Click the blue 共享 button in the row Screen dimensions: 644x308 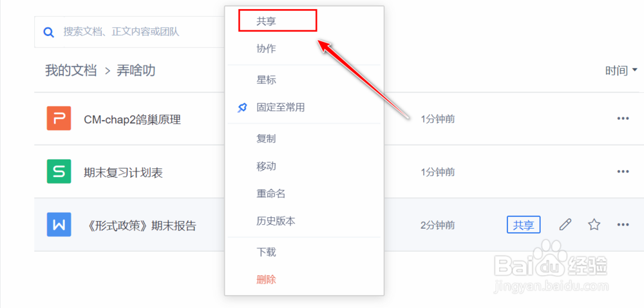[523, 224]
